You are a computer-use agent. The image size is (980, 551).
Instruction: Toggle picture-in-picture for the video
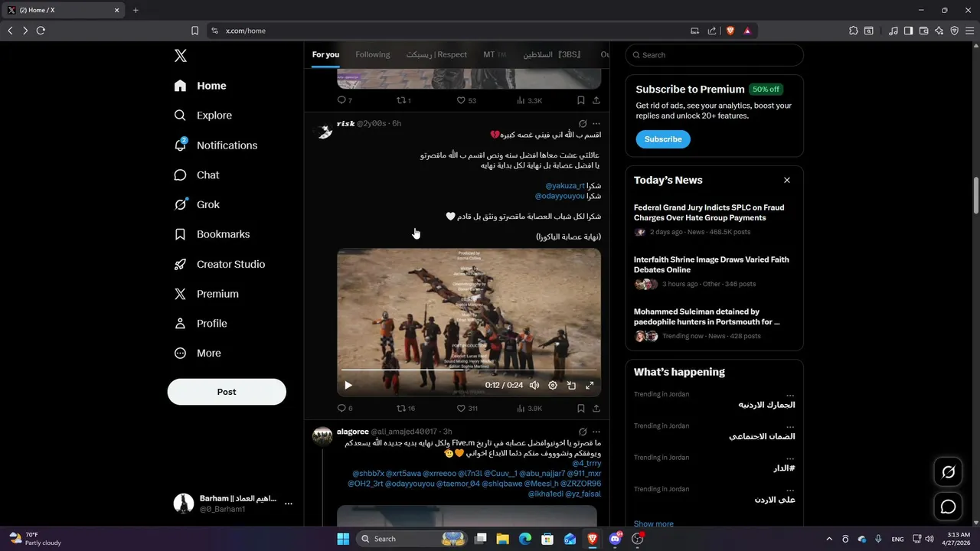571,386
